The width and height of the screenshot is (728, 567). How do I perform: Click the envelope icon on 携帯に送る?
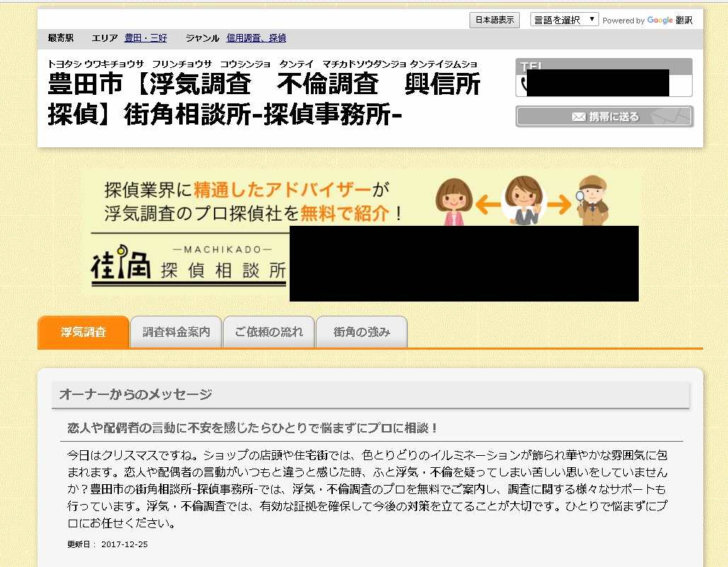579,117
